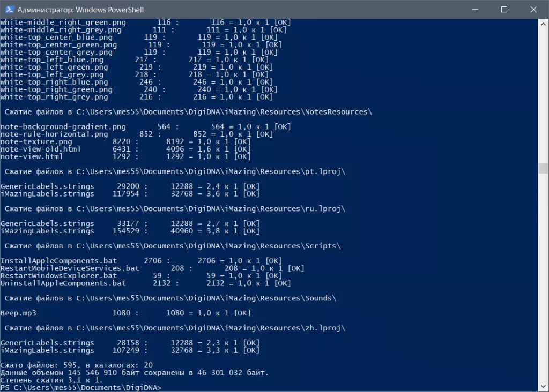Screen dimensions: 549x392
Task: Click the NotesResources path line
Action: point(188,112)
